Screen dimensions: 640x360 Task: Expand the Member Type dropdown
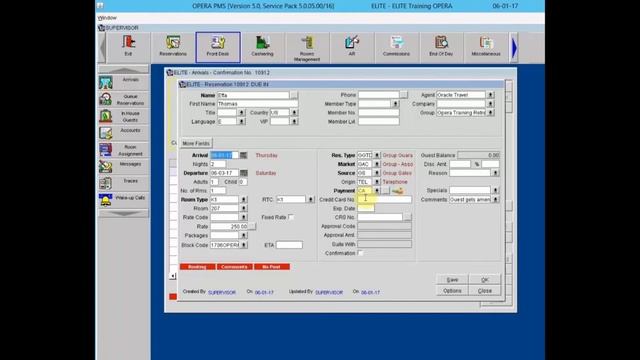coord(395,104)
